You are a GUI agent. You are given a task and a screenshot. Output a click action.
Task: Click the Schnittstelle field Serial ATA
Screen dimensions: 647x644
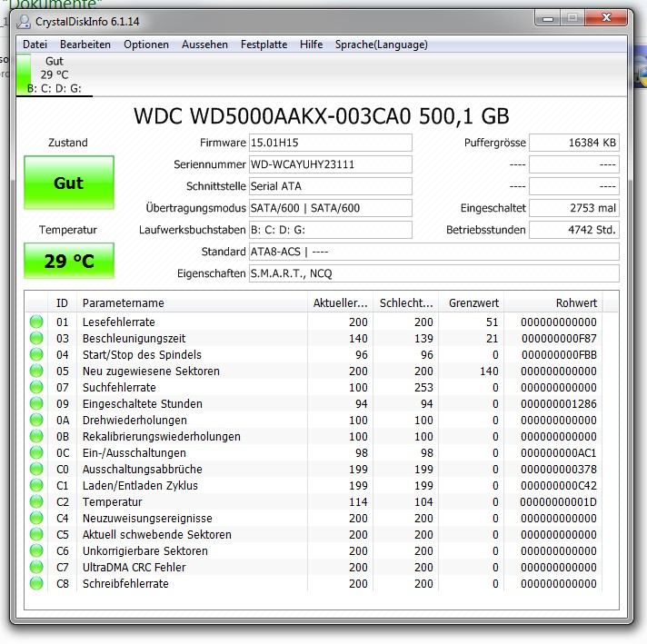point(331,186)
